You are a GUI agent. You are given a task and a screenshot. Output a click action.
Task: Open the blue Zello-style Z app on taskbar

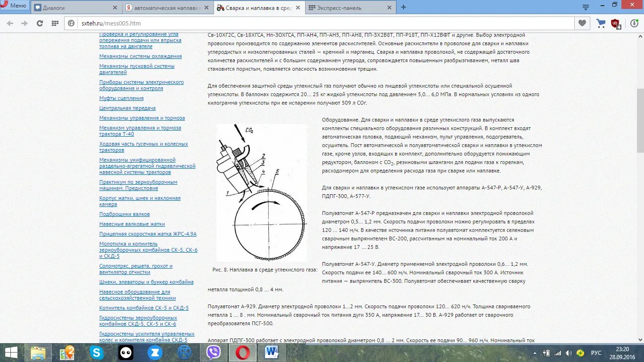(x=155, y=353)
